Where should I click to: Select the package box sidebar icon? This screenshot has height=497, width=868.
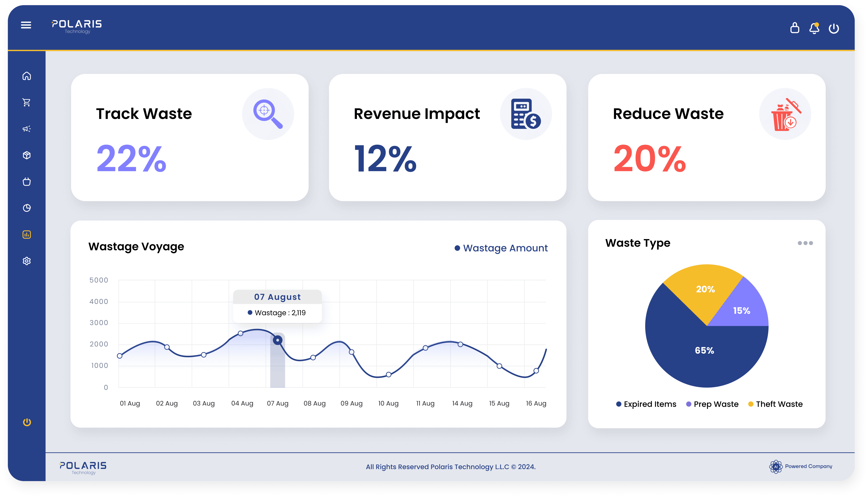[x=27, y=155]
